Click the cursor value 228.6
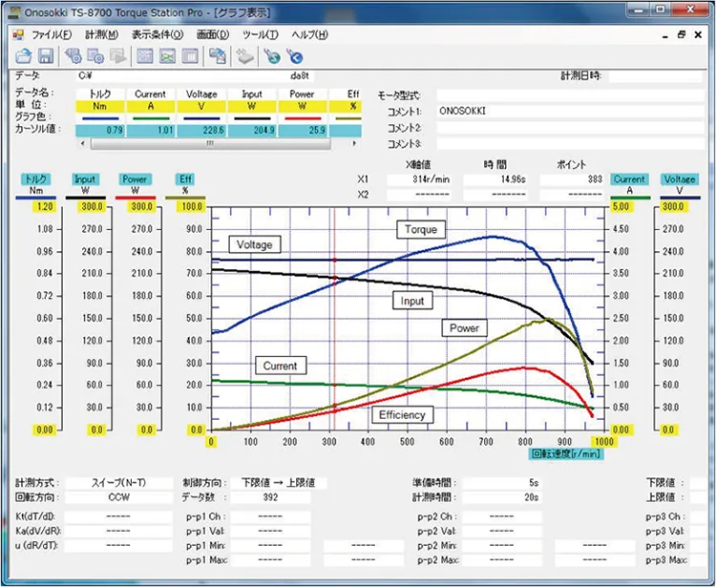Viewport: 716px width, 588px height. [201, 131]
